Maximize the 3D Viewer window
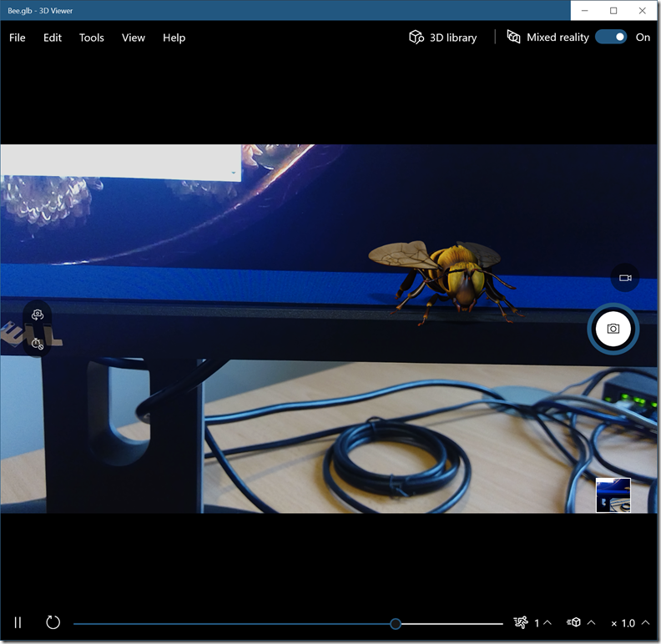This screenshot has height=644, width=661. tap(613, 11)
